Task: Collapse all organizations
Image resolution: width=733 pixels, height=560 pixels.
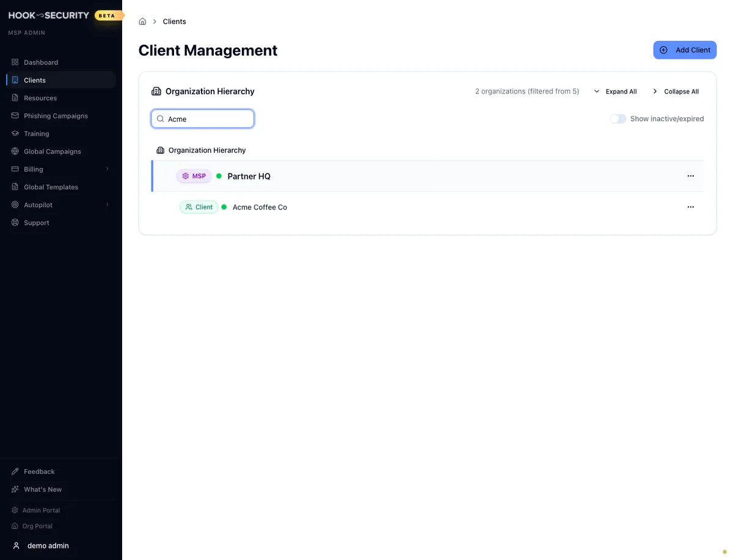Action: pos(676,92)
